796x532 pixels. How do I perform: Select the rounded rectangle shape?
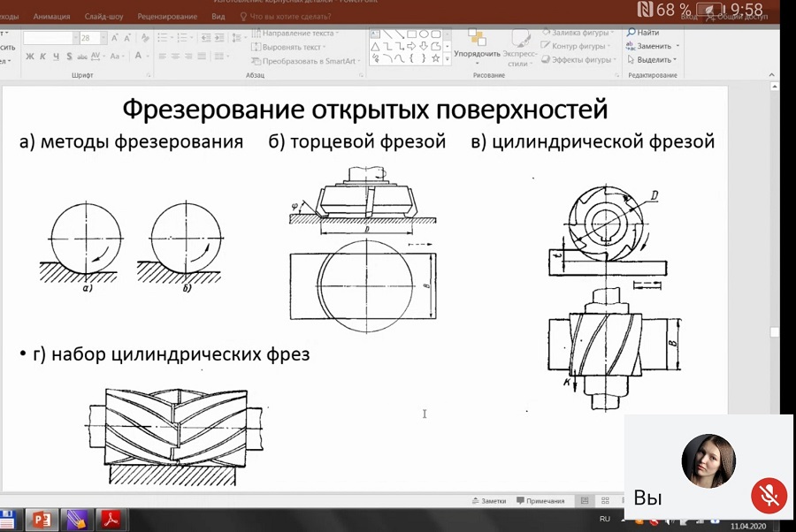(435, 34)
